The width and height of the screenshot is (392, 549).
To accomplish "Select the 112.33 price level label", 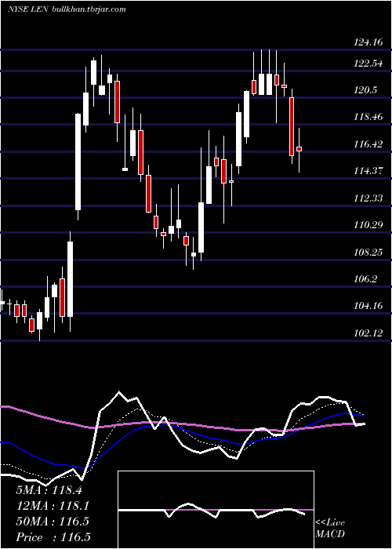I will pyautogui.click(x=368, y=198).
